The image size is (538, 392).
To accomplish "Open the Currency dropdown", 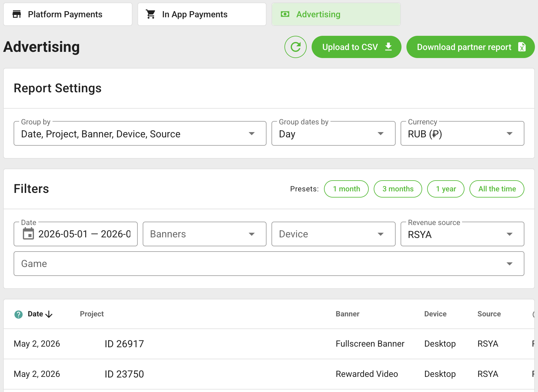I will [462, 133].
